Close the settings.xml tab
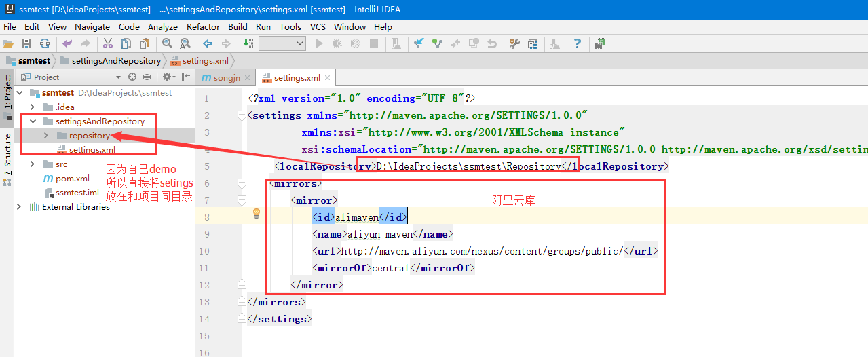The height and width of the screenshot is (357, 868). pyautogui.click(x=328, y=78)
